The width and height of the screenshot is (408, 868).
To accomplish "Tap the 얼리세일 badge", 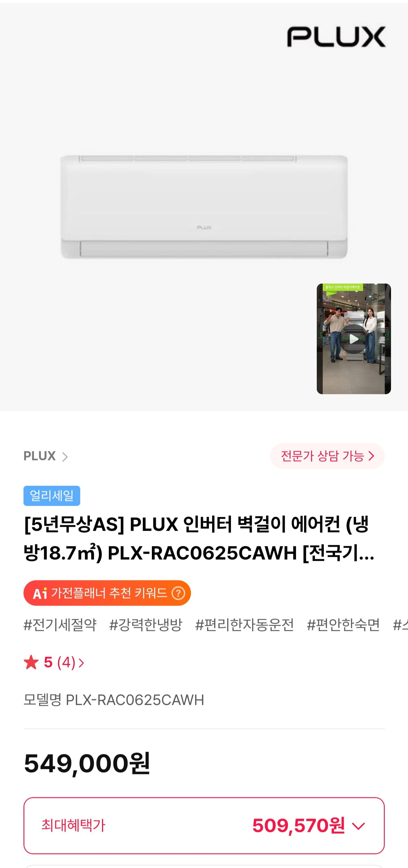I will (52, 496).
